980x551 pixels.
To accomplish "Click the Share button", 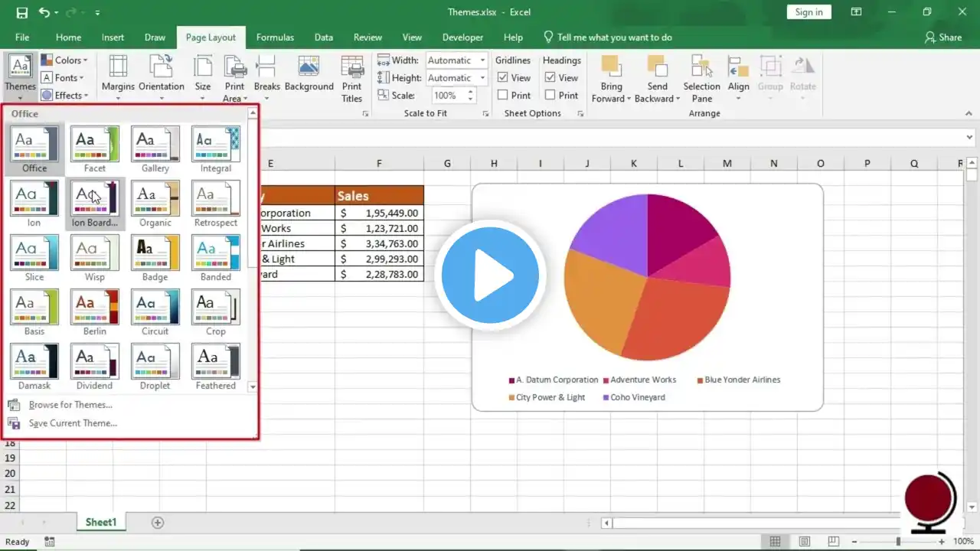I will 943,37.
